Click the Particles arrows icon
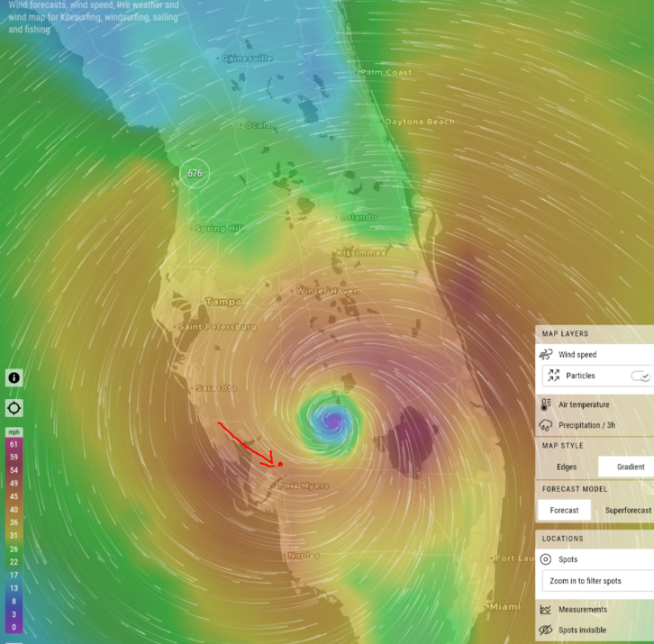This screenshot has width=654, height=644. (553, 376)
